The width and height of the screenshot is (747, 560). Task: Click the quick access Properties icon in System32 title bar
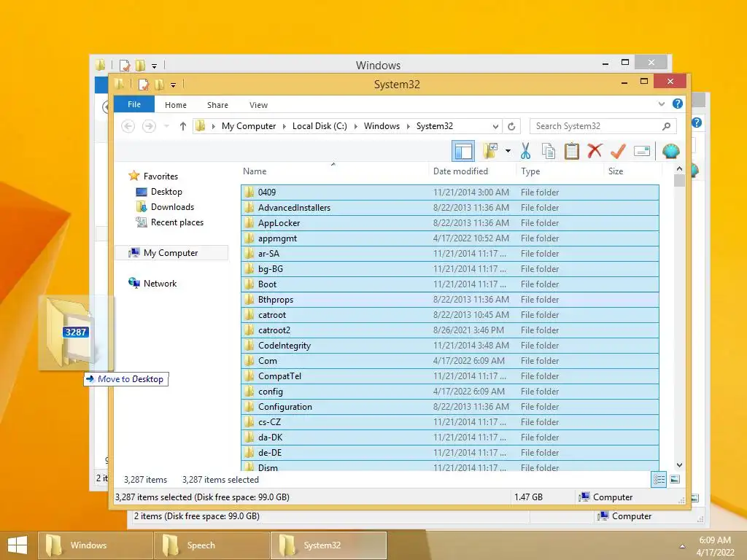(x=144, y=85)
